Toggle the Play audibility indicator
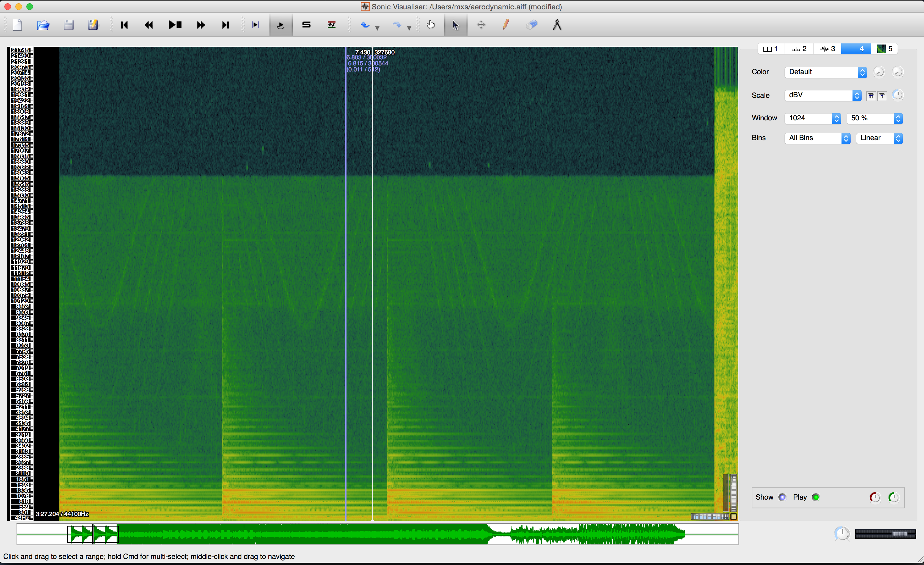This screenshot has width=924, height=565. 816,497
